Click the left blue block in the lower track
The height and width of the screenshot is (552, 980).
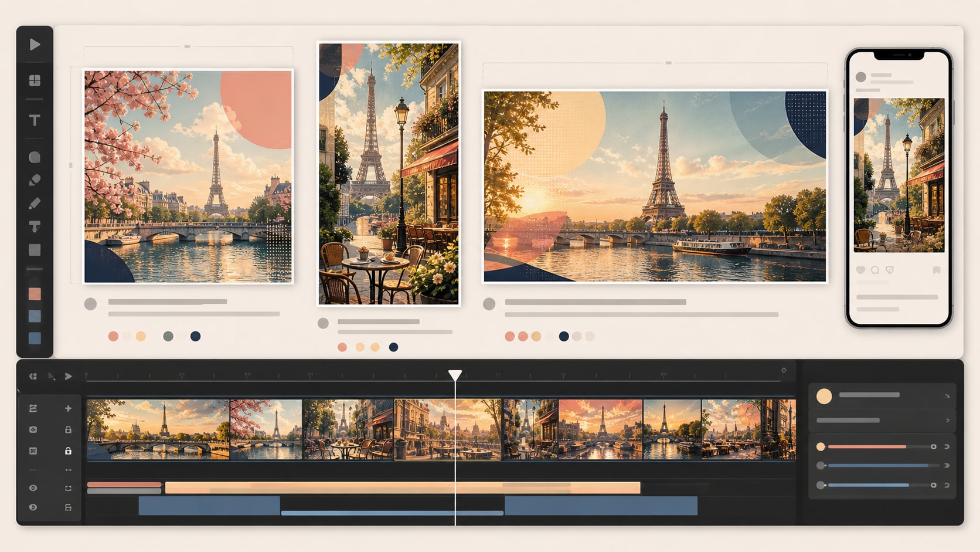[209, 506]
